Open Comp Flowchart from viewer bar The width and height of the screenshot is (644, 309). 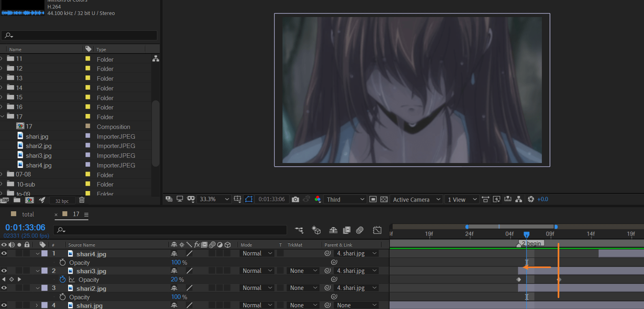[519, 199]
